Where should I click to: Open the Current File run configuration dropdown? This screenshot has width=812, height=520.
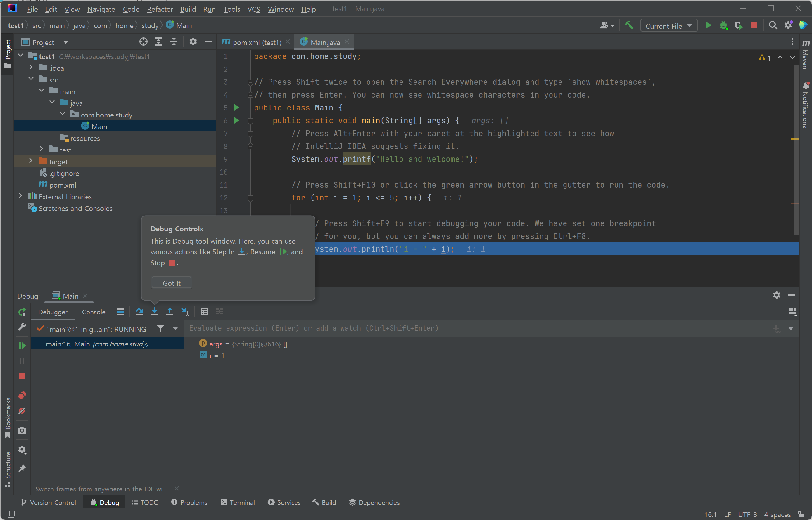(668, 26)
